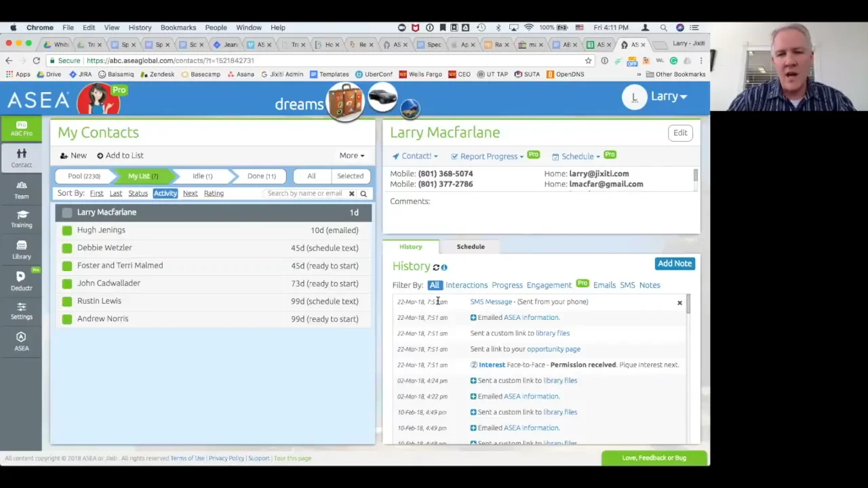
Task: Check the Larry Macfarlane contact checkbox
Action: [x=66, y=213]
